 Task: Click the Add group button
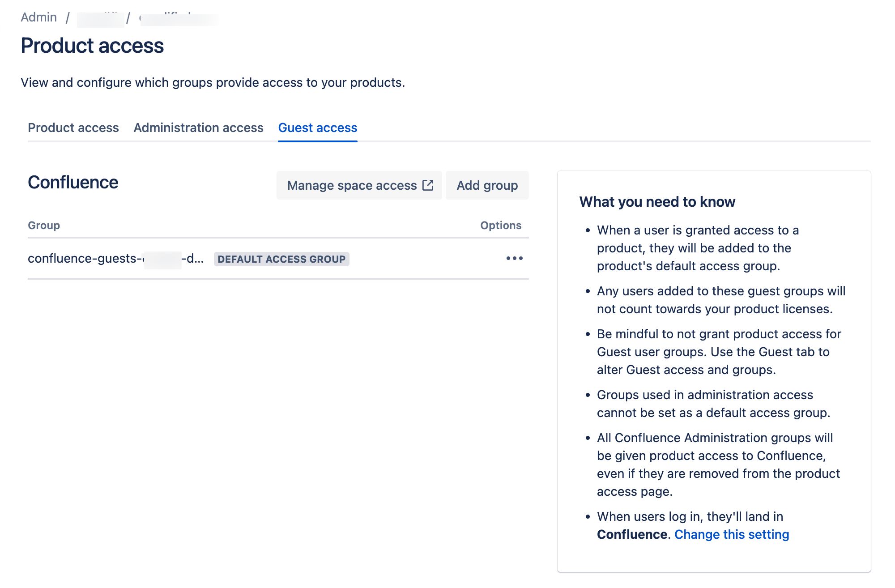(x=487, y=185)
